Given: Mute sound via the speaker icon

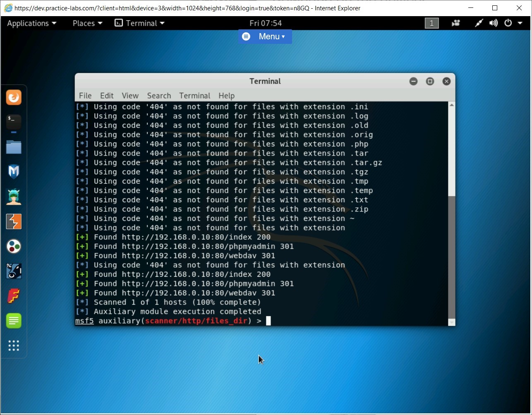Looking at the screenshot, I should (494, 23).
